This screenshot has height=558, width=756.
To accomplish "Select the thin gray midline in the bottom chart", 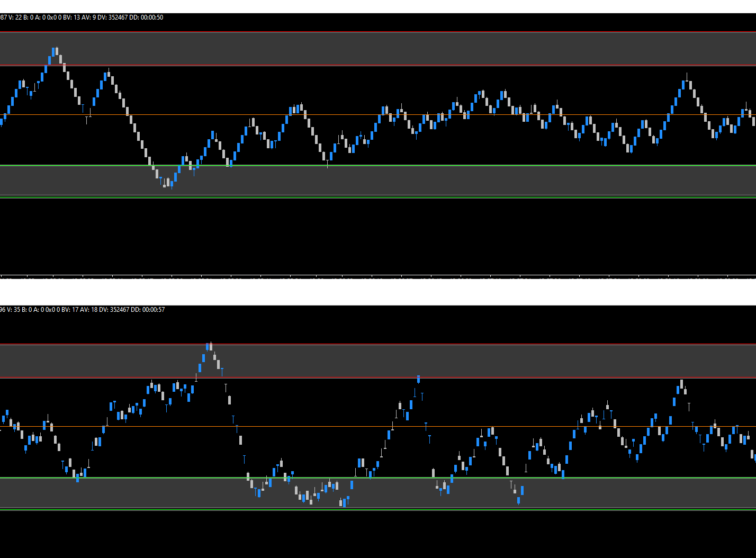I will click(x=378, y=426).
